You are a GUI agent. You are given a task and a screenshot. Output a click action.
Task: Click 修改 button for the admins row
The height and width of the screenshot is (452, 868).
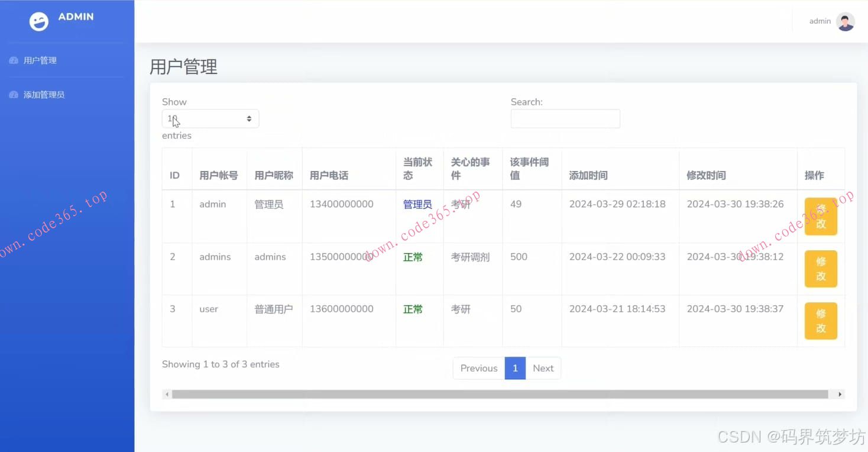tap(821, 269)
